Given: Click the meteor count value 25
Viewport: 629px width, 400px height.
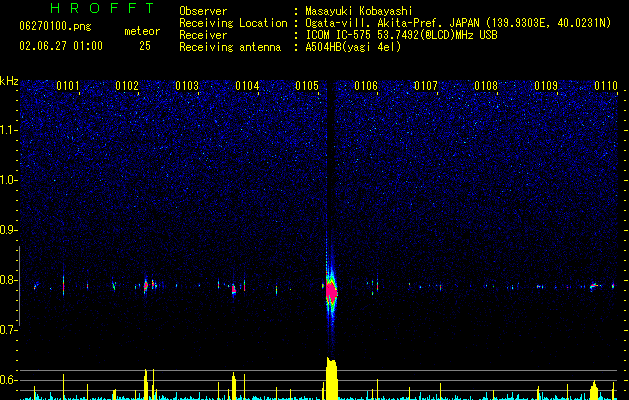Looking at the screenshot, I should coord(145,46).
